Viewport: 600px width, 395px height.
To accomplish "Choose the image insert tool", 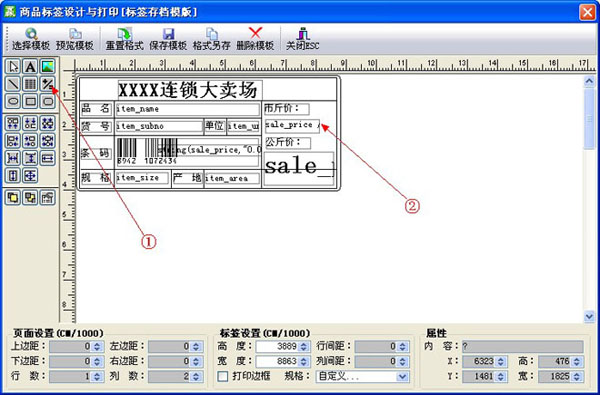I will 48,67.
